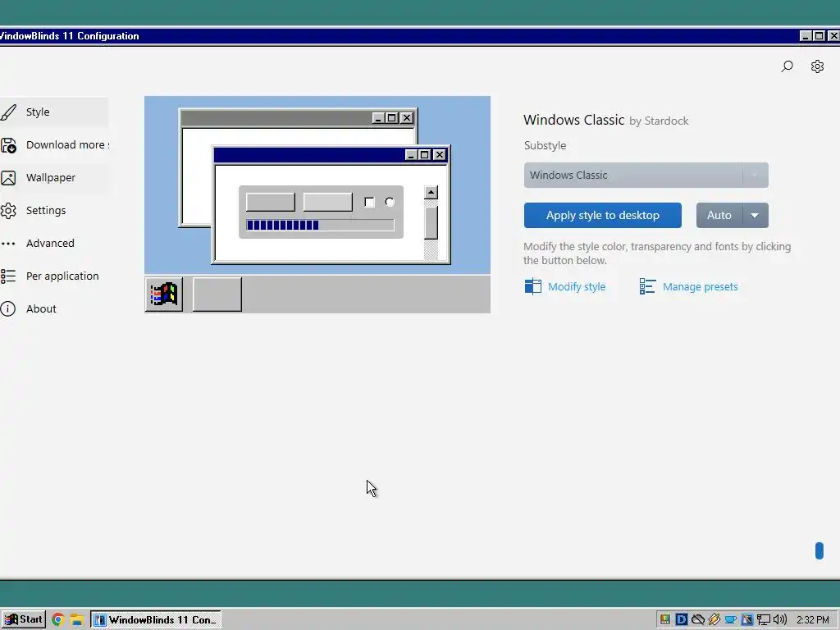Open the Substyle Windows Classic dropdown
This screenshot has height=630, width=840.
click(x=646, y=176)
